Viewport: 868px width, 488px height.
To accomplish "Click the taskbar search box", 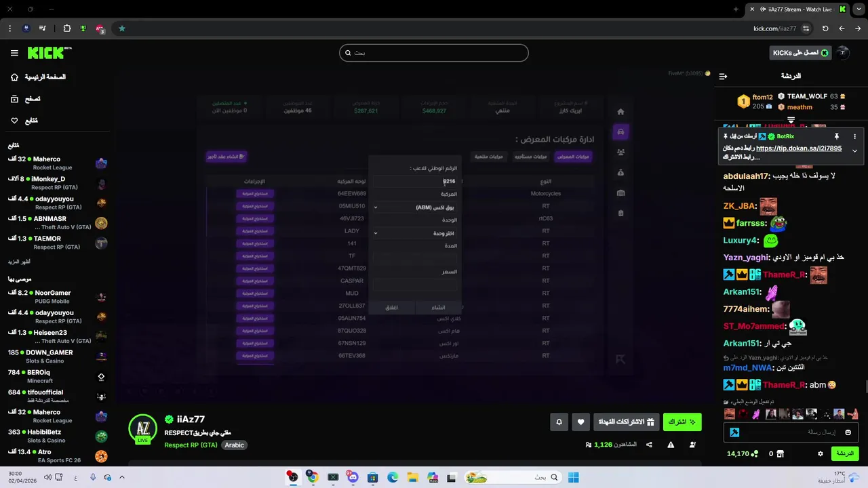I will pyautogui.click(x=513, y=477).
